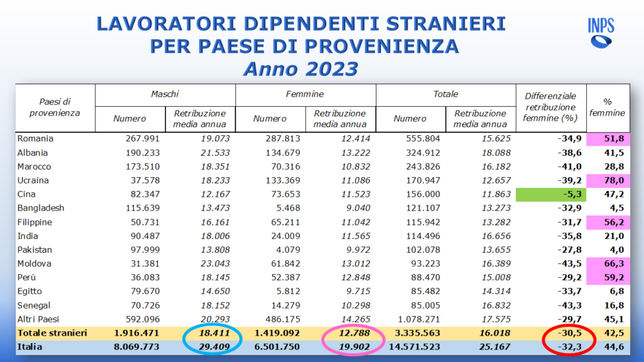This screenshot has height=362, width=644.
Task: Select the Moldova row label
Action: (35, 263)
